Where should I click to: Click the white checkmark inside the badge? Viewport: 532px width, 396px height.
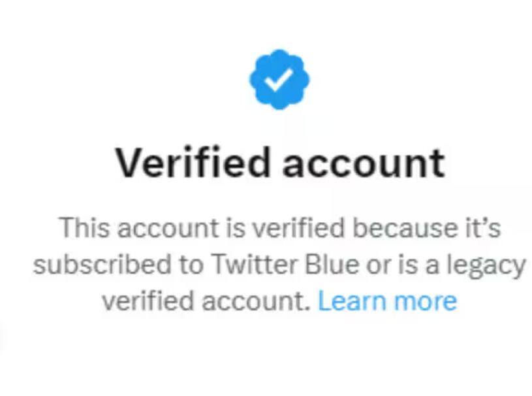pos(279,80)
